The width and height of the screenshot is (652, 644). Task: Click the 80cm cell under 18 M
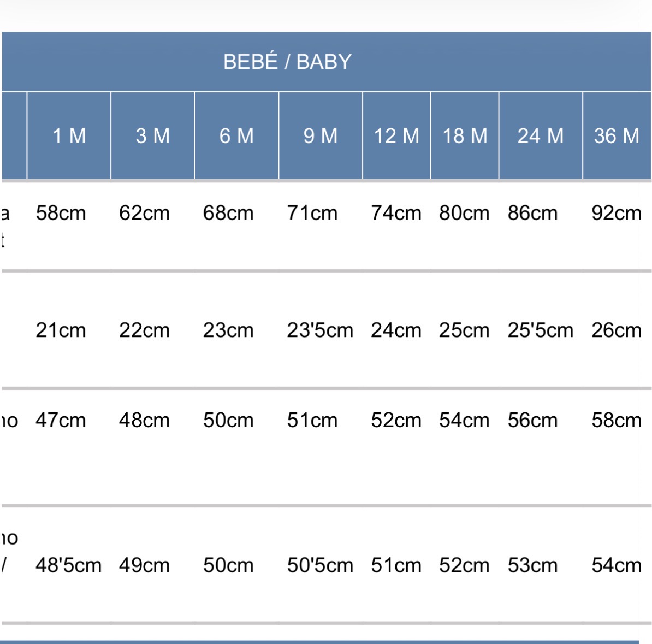pos(465,213)
